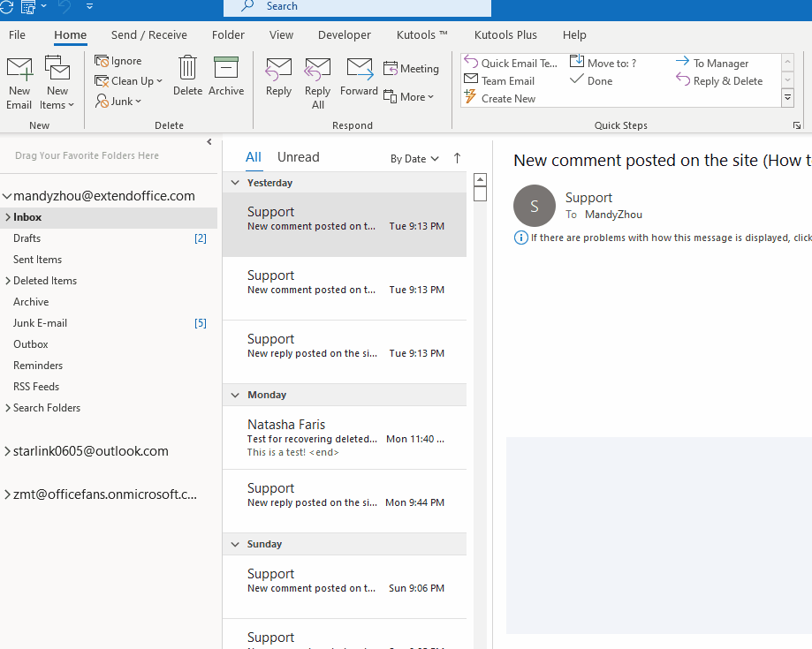Image resolution: width=812 pixels, height=649 pixels.
Task: Create a New Email
Action: pos(19,81)
